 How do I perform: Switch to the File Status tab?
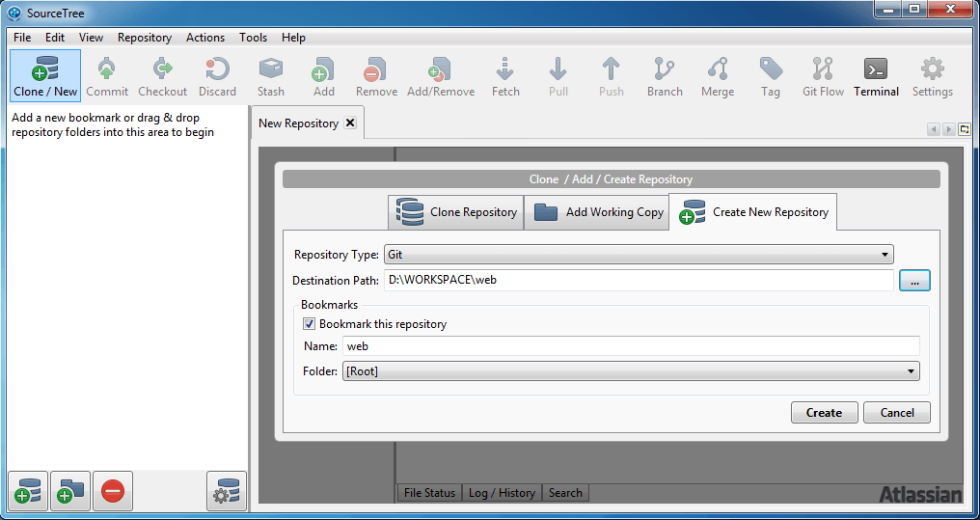click(x=429, y=492)
